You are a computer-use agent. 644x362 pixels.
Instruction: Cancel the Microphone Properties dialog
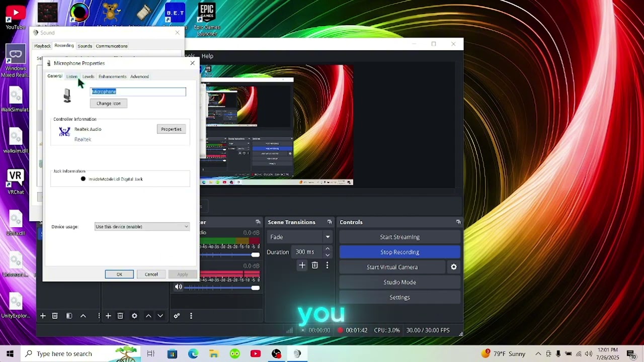[151, 274]
